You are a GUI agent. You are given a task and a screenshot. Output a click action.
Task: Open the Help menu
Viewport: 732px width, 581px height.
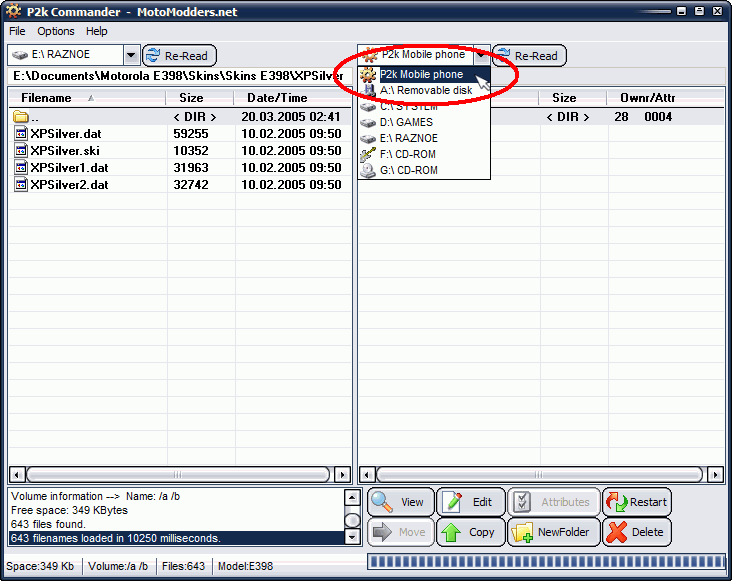click(x=97, y=31)
